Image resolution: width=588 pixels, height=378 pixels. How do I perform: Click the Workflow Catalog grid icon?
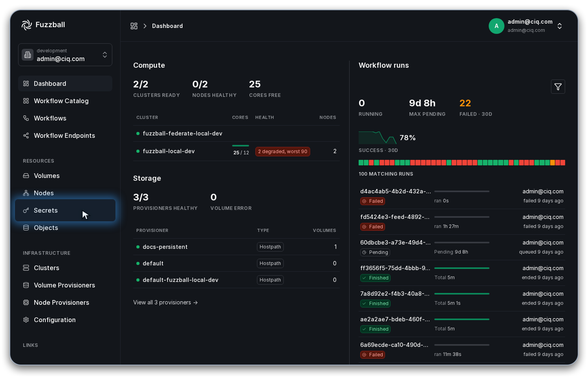tap(26, 101)
